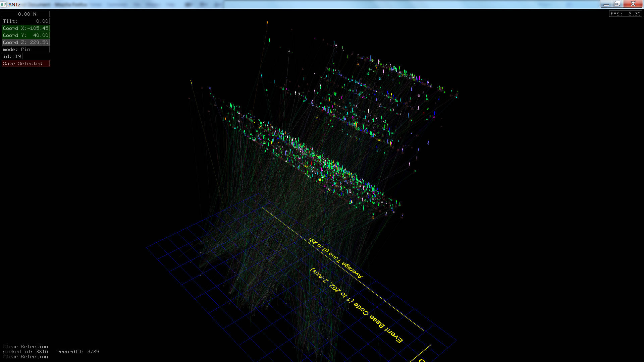Click the ANTz application icon in title bar
Screen dimensions: 644x362
pos(3,4)
